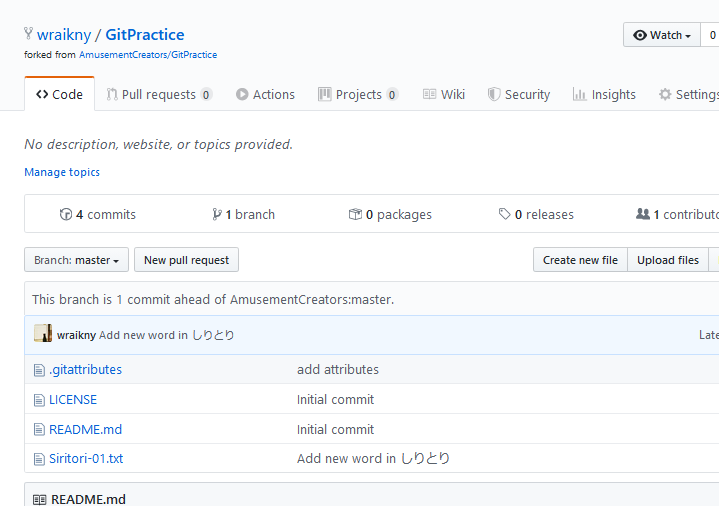The width and height of the screenshot is (719, 506).
Task: Open the Insights tab
Action: pyautogui.click(x=604, y=95)
